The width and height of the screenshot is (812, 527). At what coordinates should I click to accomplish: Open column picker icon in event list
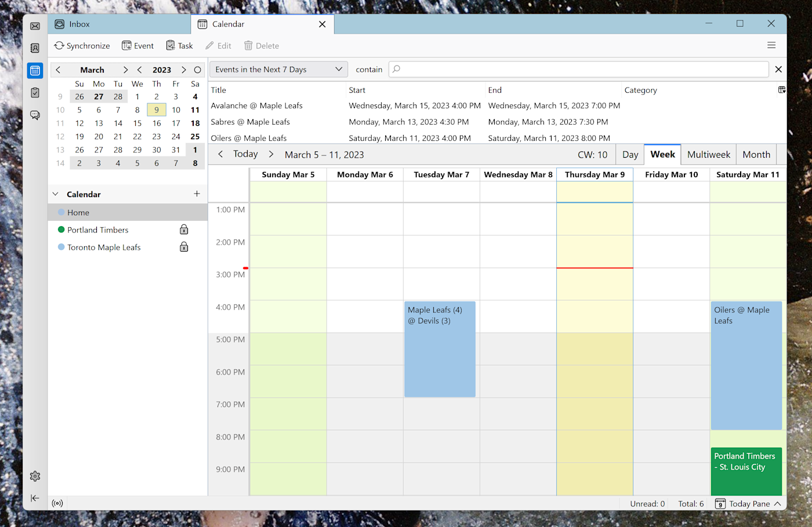click(x=781, y=90)
